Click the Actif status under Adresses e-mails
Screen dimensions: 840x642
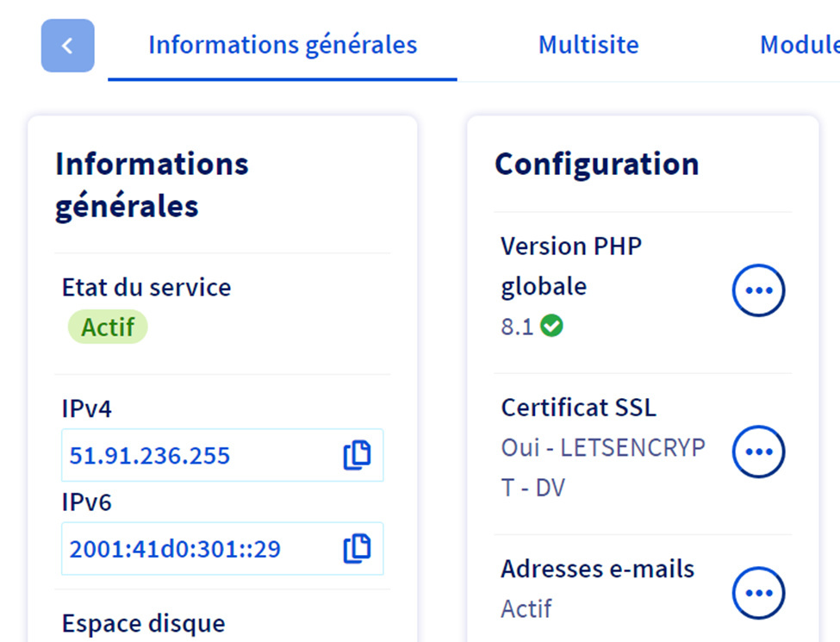coord(526,608)
